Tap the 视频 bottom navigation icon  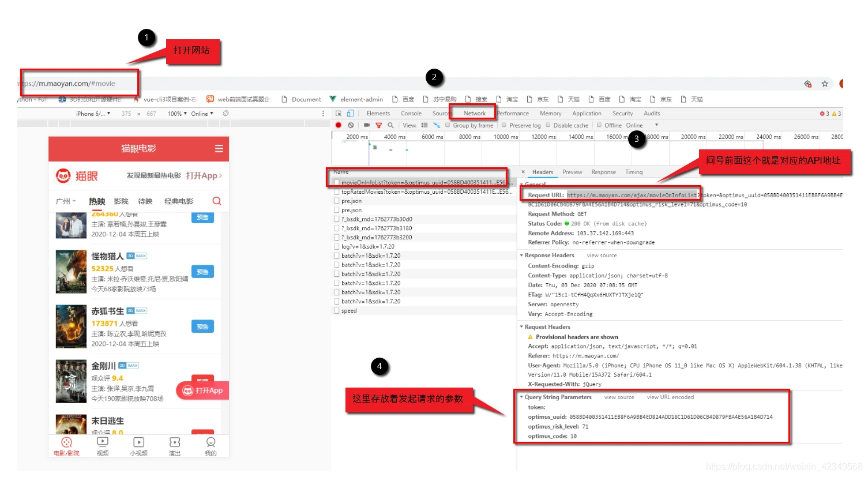tap(103, 442)
